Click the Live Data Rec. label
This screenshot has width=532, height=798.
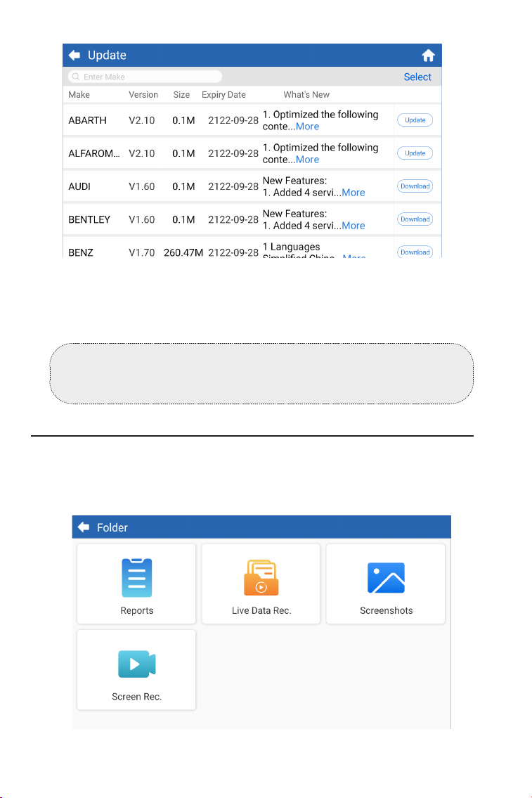[261, 611]
